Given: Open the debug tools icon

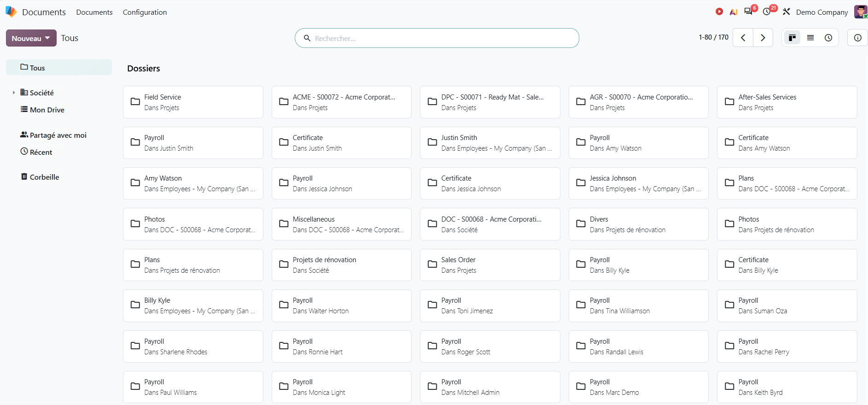Looking at the screenshot, I should click(x=786, y=12).
